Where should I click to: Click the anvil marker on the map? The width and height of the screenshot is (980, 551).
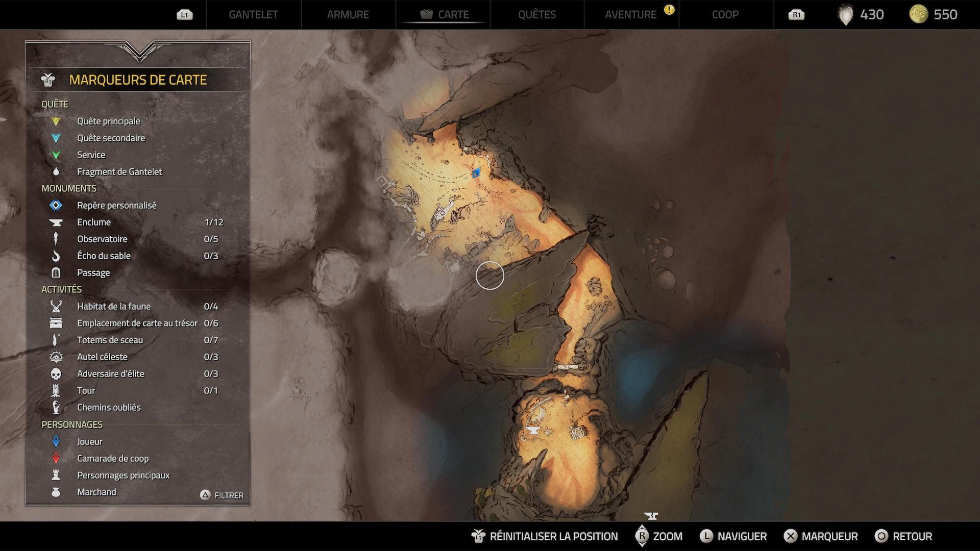[x=532, y=431]
